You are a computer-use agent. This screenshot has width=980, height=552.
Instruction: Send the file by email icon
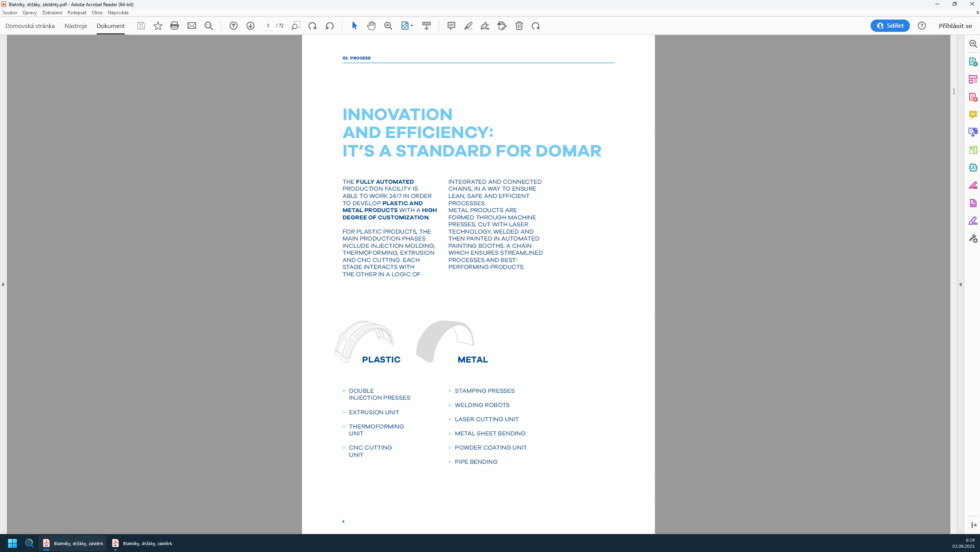pyautogui.click(x=191, y=26)
